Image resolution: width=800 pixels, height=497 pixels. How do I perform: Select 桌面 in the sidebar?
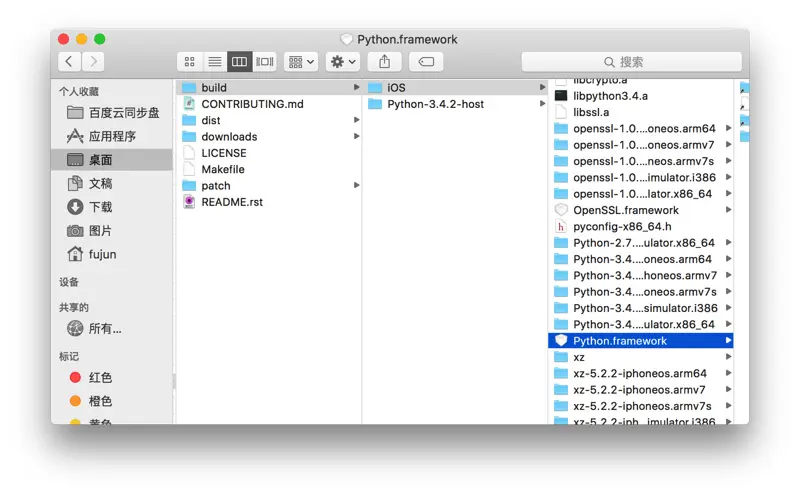(x=113, y=160)
